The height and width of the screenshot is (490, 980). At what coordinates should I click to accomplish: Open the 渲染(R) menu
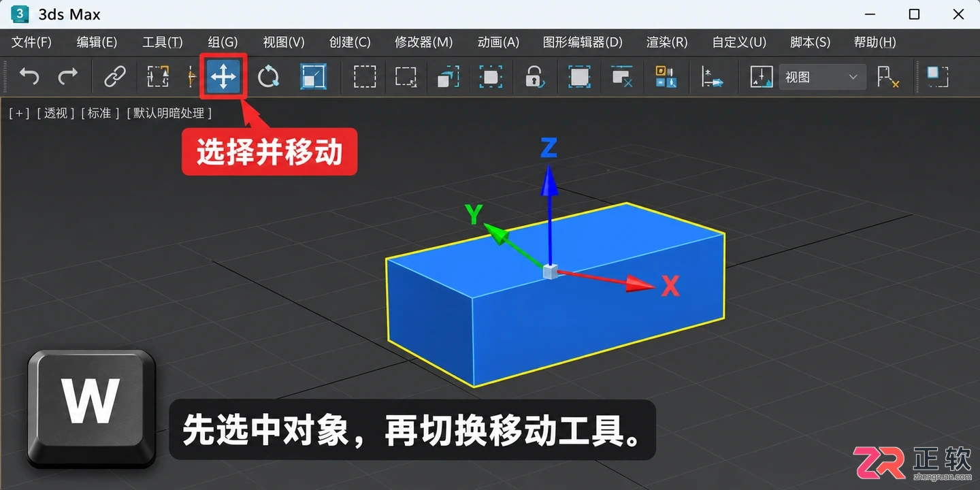pos(667,42)
